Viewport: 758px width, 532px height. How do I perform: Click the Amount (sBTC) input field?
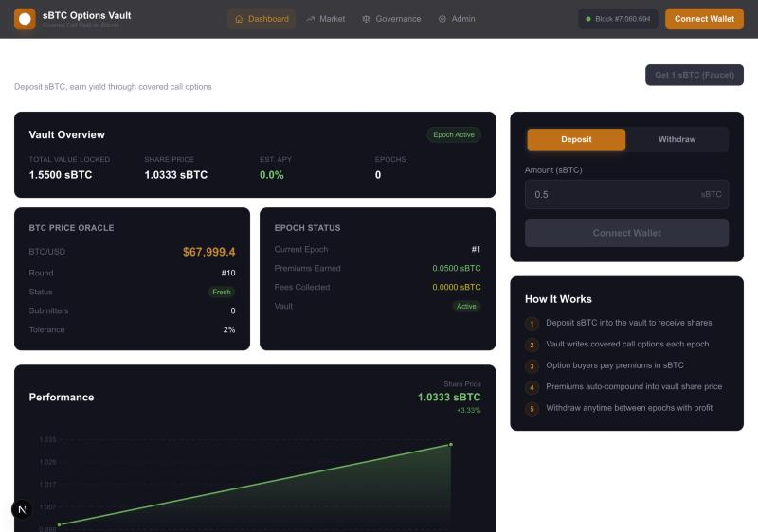[x=626, y=195]
